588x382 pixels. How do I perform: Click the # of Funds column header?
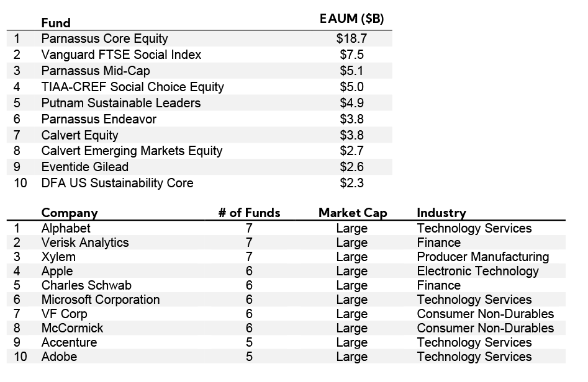tap(249, 213)
